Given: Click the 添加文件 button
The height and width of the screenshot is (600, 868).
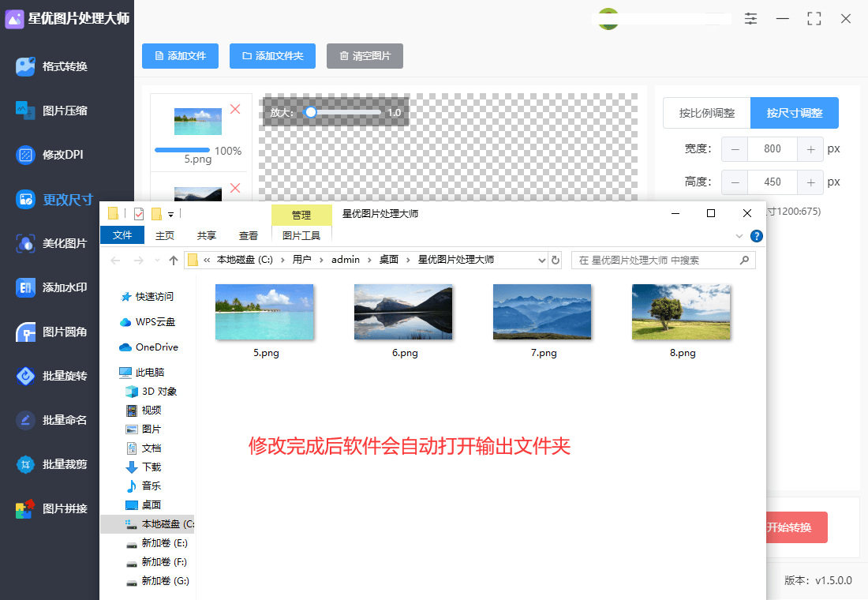Looking at the screenshot, I should 180,56.
